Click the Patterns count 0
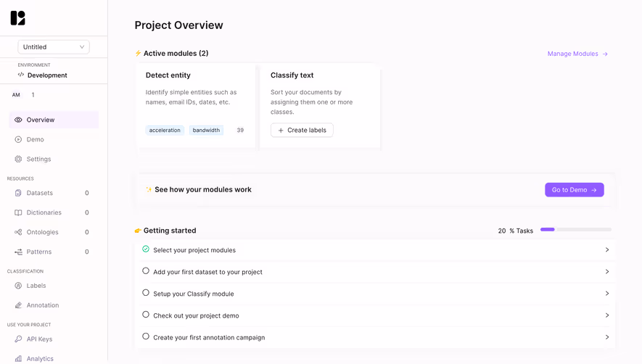This screenshot has height=364, width=642. pyautogui.click(x=87, y=252)
